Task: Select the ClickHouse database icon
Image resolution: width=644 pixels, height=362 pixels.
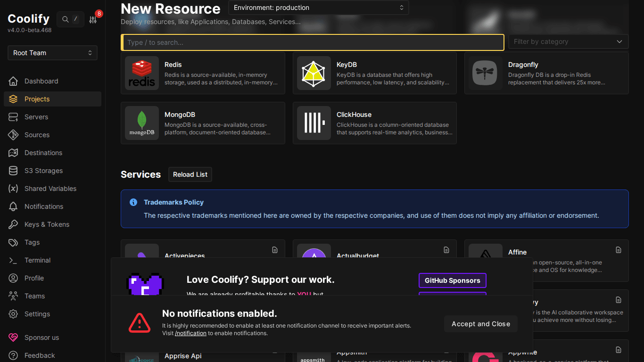Action: coord(314,123)
